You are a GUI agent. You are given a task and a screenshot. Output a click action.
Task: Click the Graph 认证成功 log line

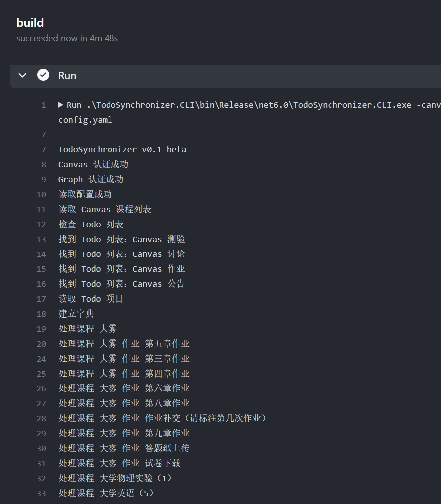tap(91, 179)
